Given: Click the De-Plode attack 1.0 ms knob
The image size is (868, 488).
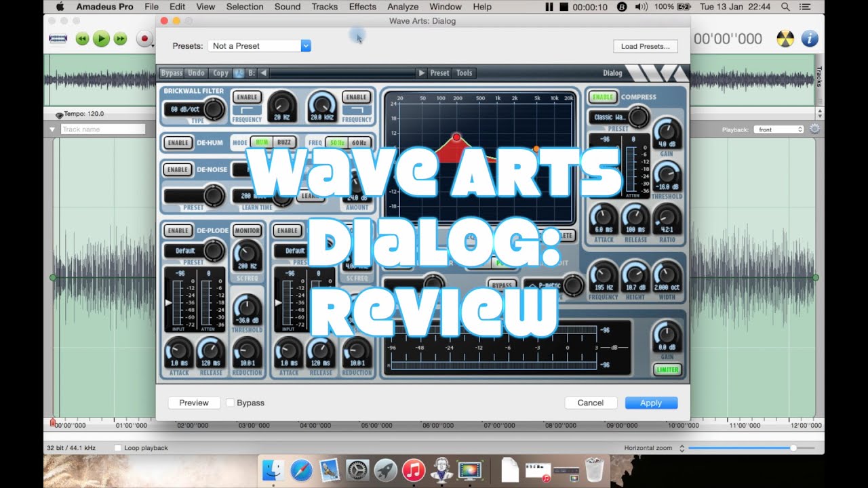Looking at the screenshot, I should (x=179, y=352).
